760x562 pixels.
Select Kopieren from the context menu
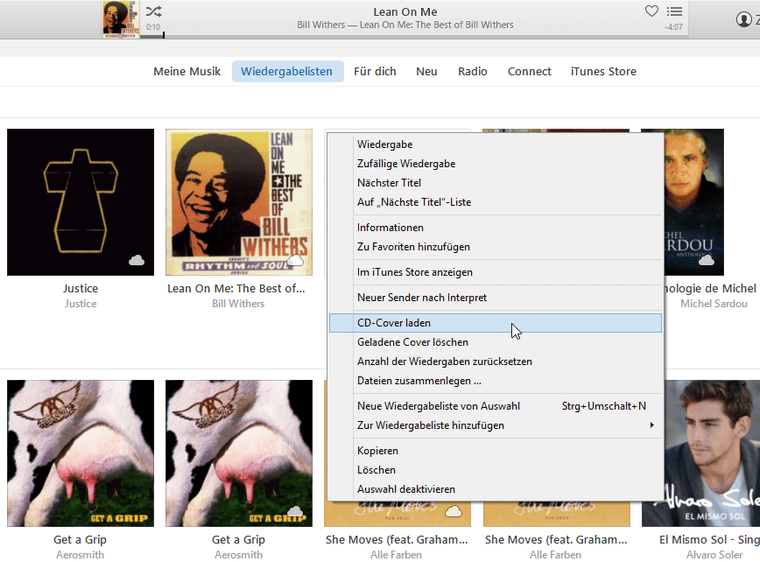point(495,451)
